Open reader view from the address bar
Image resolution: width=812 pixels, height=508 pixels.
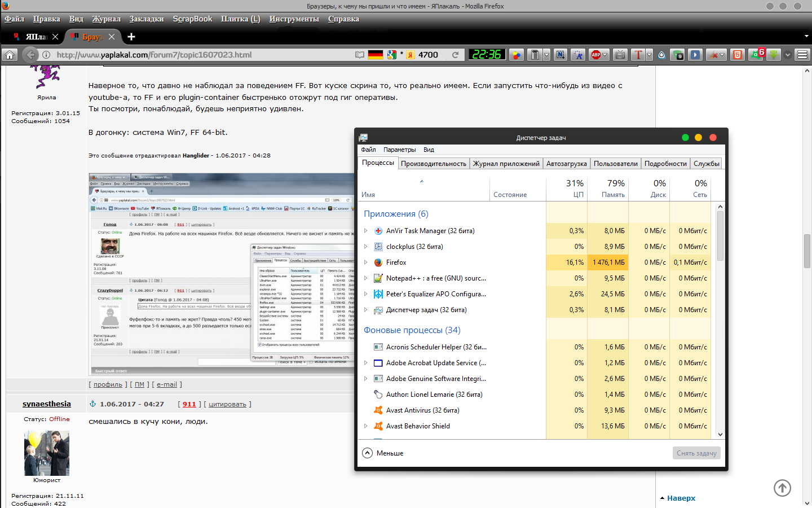click(360, 55)
